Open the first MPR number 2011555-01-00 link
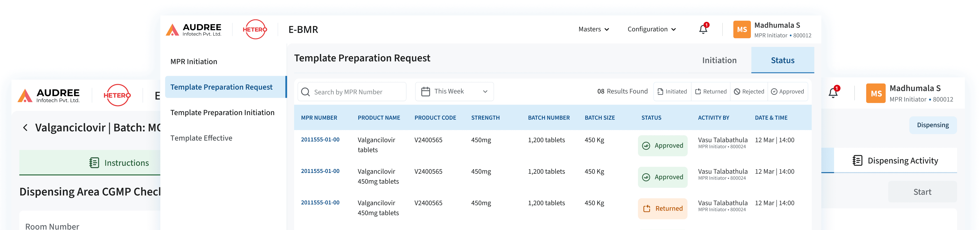The image size is (980, 230). [x=320, y=140]
